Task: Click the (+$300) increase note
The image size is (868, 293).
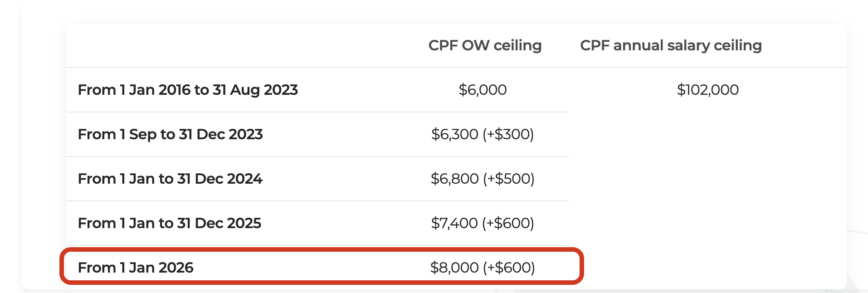Action: tap(508, 134)
